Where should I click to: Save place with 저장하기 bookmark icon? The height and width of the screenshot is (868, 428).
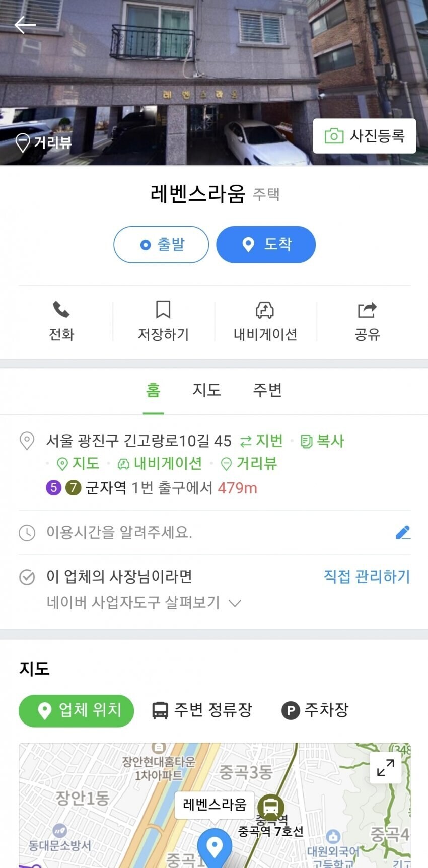[x=163, y=310]
